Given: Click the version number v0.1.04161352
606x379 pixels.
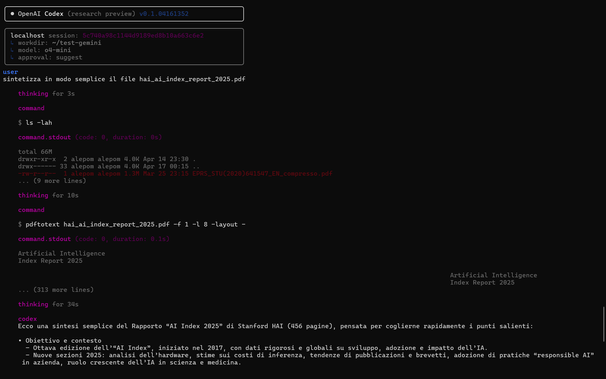Looking at the screenshot, I should (164, 14).
